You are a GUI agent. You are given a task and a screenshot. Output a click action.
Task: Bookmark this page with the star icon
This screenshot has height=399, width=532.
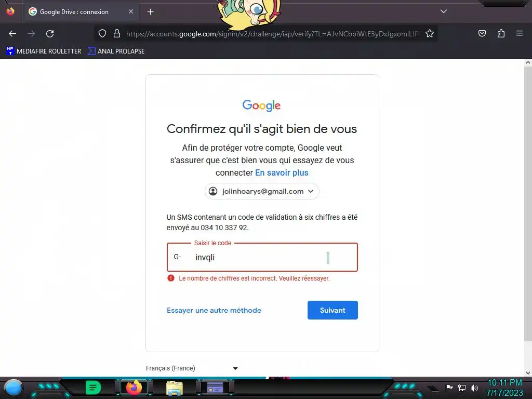click(x=430, y=34)
